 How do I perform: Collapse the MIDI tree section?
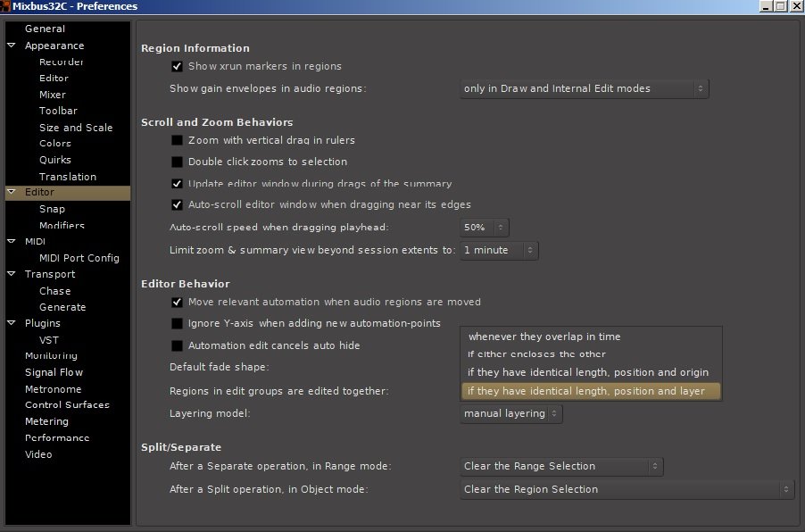12,241
